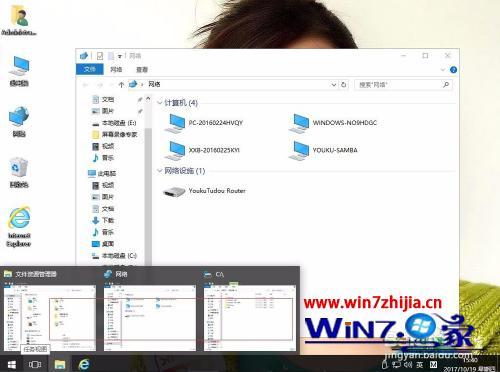
Task: Select 桌面 in the navigation pane
Action: 103,244
